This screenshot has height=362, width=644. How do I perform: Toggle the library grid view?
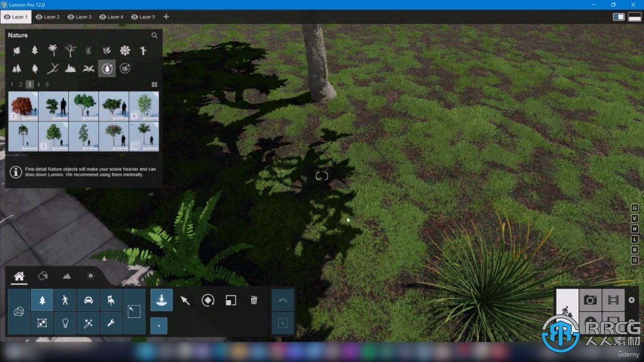point(154,84)
